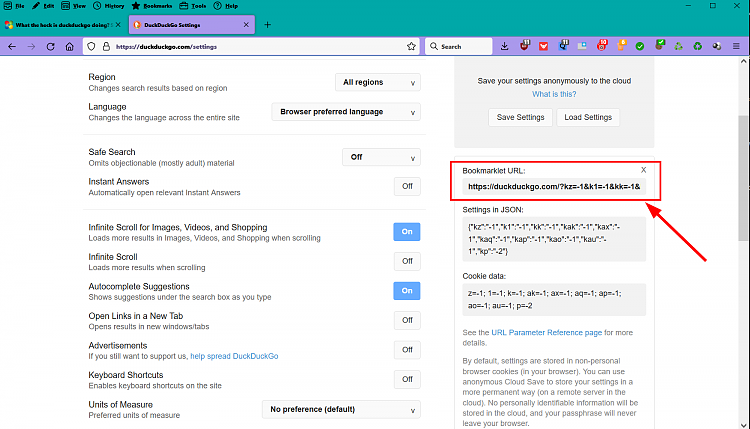Click the orange extension icon with badge 6
This screenshot has width=750, height=429.
[x=621, y=46]
